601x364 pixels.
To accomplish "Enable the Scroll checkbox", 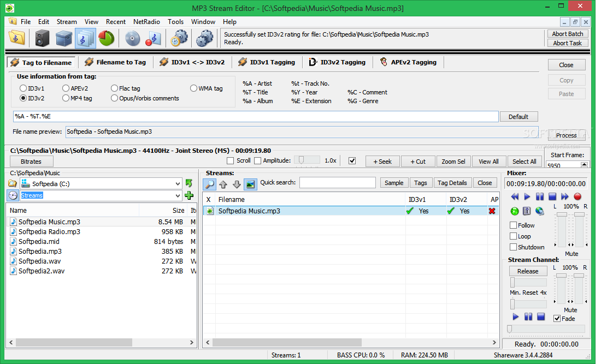I will (x=231, y=161).
